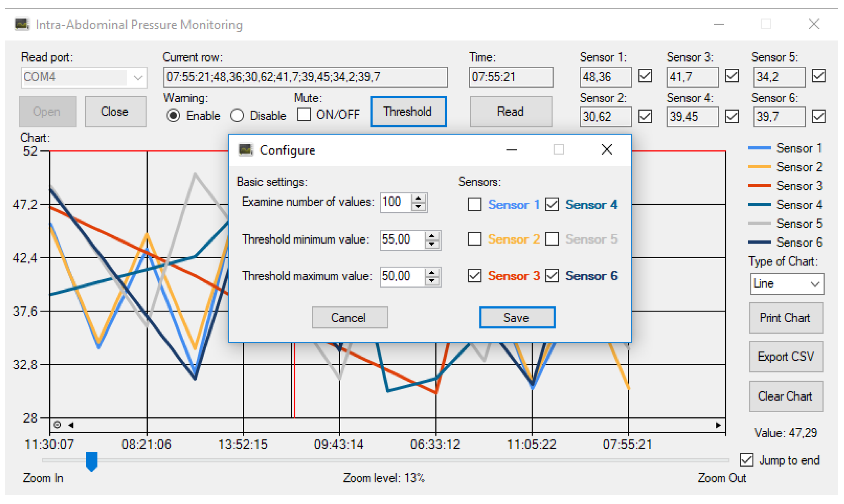
Task: Click the chart zoom reset circle icon
Action: click(57, 425)
